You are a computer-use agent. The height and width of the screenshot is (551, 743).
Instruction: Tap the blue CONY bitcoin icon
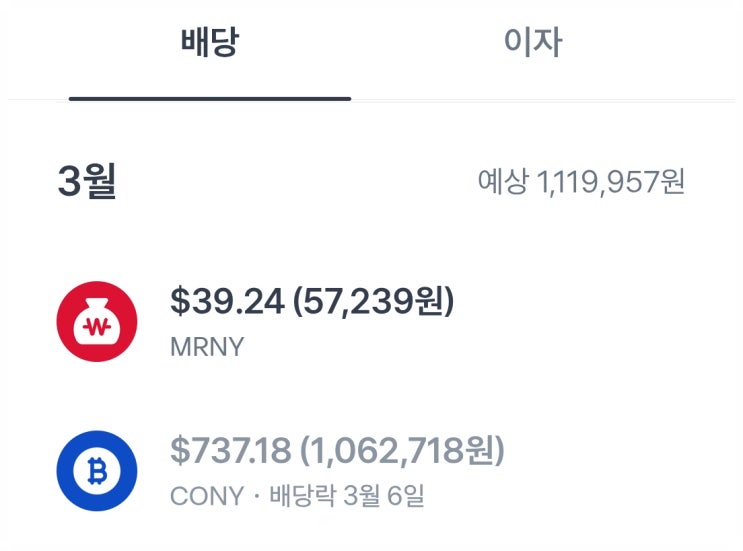pos(96,470)
